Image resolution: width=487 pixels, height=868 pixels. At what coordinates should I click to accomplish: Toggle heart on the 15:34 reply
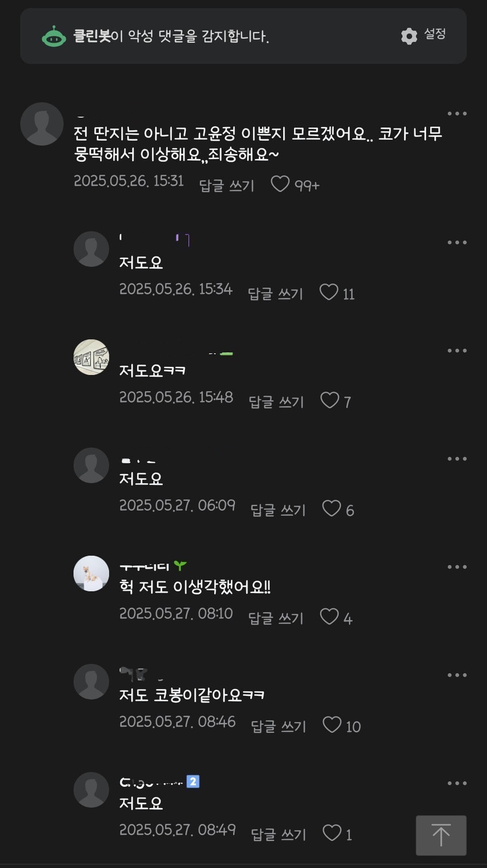tap(329, 292)
